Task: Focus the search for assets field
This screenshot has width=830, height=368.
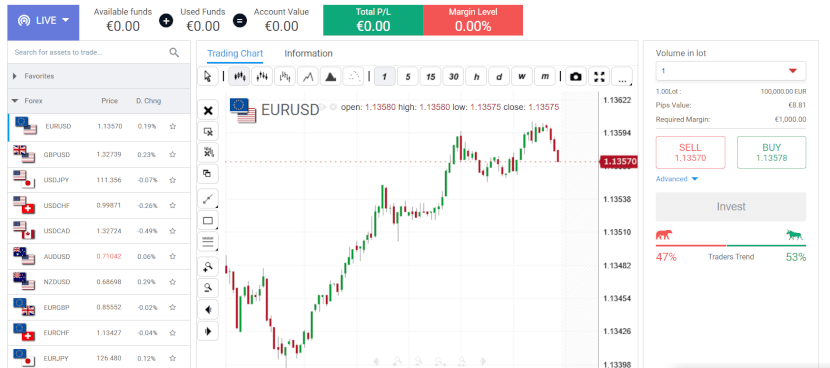Action: pyautogui.click(x=90, y=52)
